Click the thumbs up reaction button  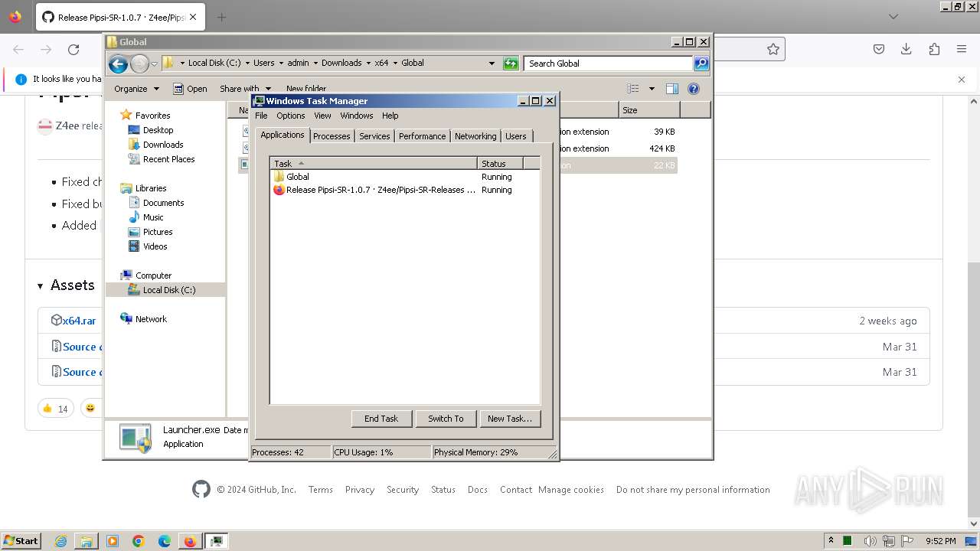coord(56,409)
